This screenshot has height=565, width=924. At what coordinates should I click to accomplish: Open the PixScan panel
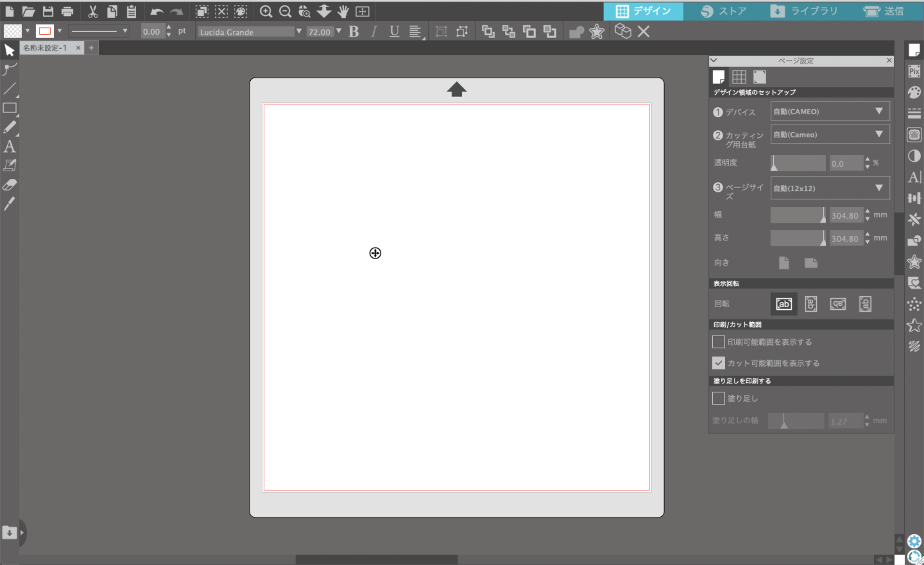[914, 71]
